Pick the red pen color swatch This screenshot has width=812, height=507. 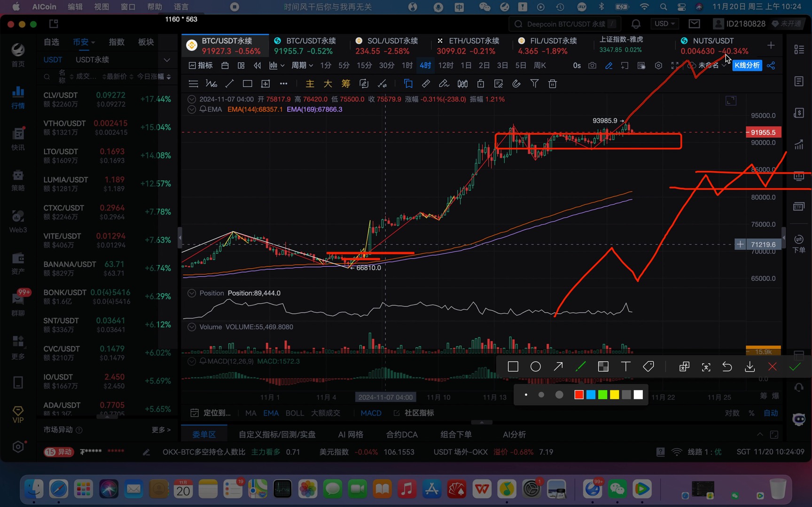(579, 395)
